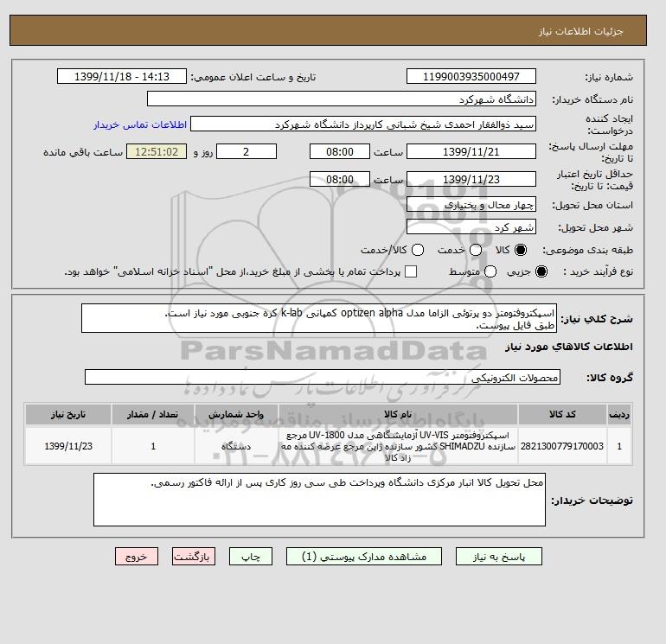Click the buyer name field دانشگاه شهرکرد

(342, 99)
